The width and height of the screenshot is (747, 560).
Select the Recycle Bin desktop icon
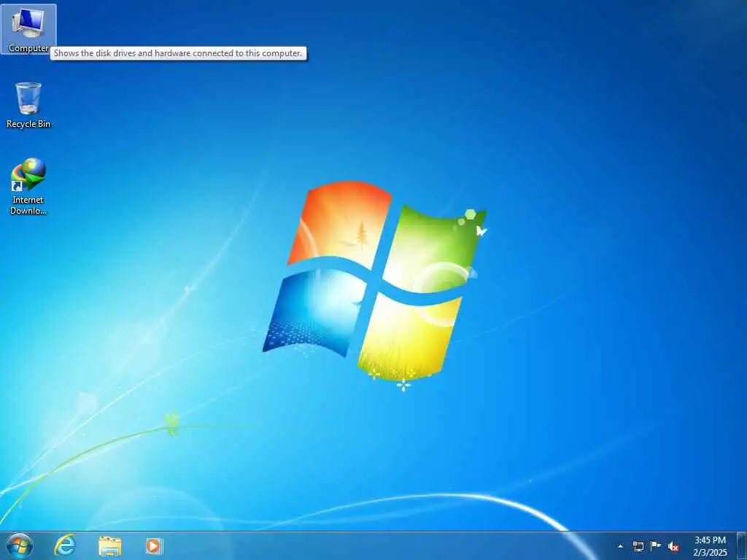(x=28, y=105)
